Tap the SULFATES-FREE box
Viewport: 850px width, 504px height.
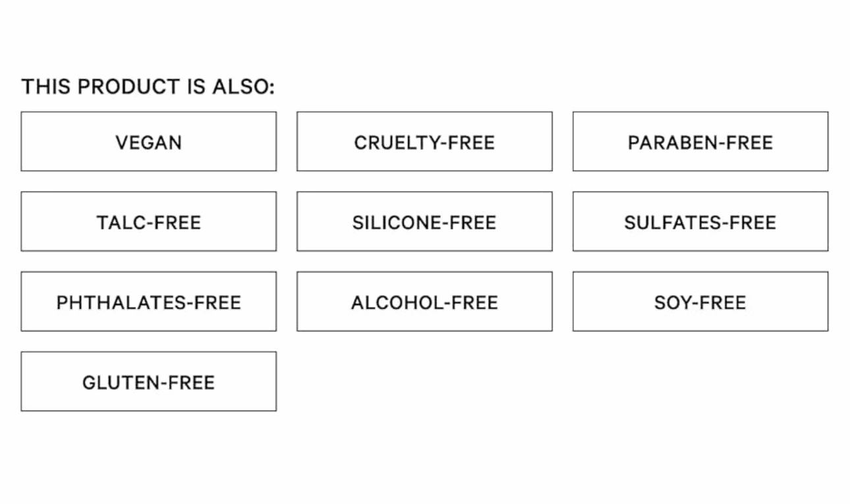click(x=700, y=221)
